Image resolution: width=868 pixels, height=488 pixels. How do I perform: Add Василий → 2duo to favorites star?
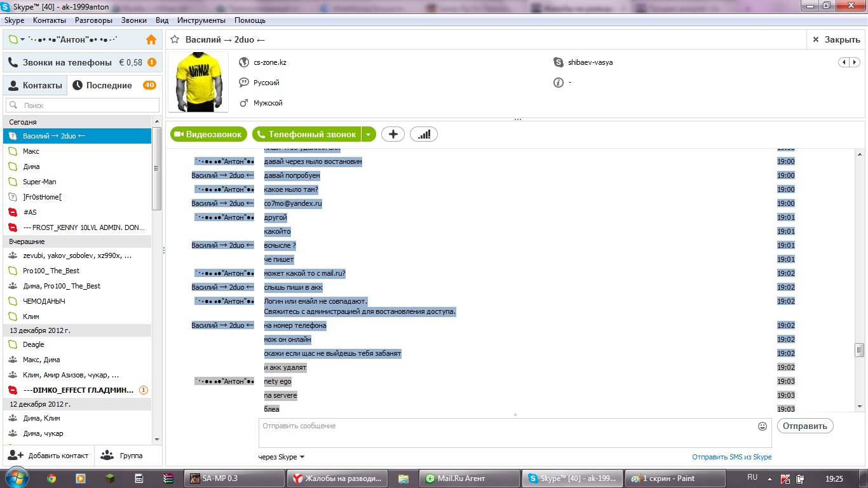coord(175,39)
